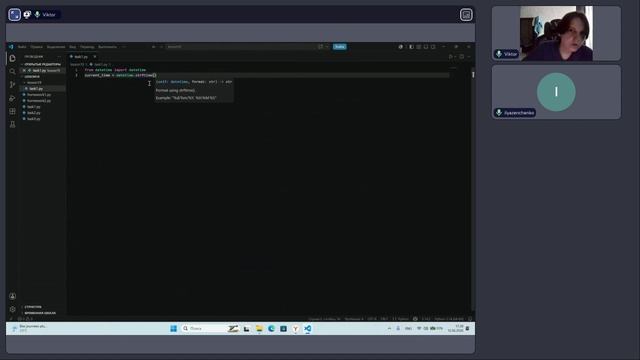Screen dimensions: 640x360
Task: Open homework1.py in file tree
Action: (x=39, y=95)
